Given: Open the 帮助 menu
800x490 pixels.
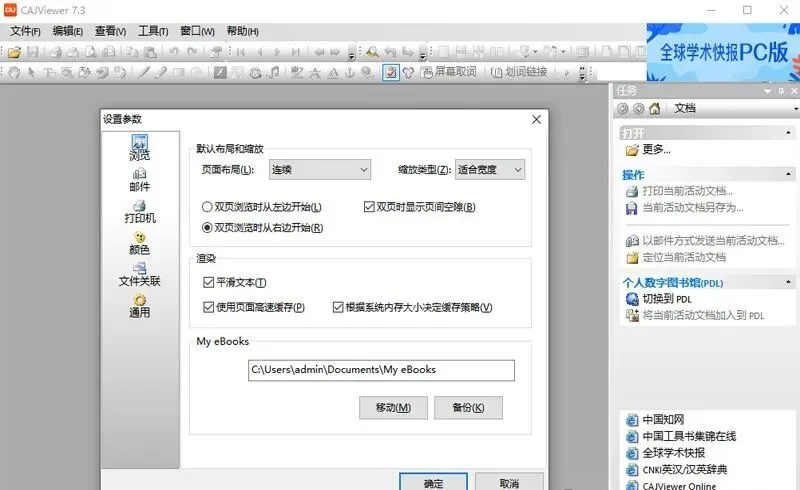Looking at the screenshot, I should pyautogui.click(x=243, y=32).
